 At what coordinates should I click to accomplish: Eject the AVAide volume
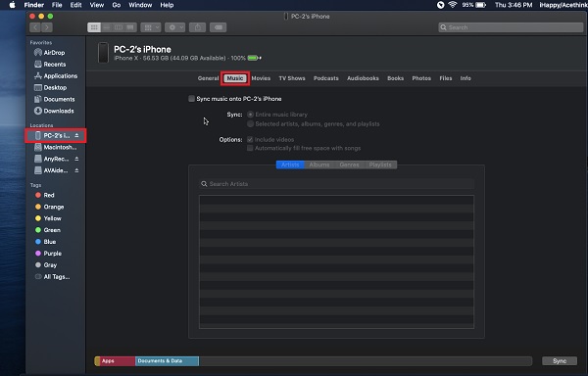pos(76,170)
